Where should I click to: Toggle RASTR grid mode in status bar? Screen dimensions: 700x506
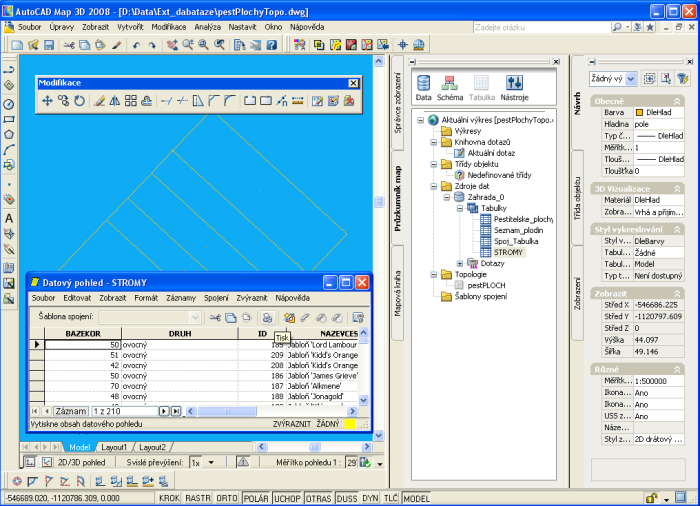198,498
